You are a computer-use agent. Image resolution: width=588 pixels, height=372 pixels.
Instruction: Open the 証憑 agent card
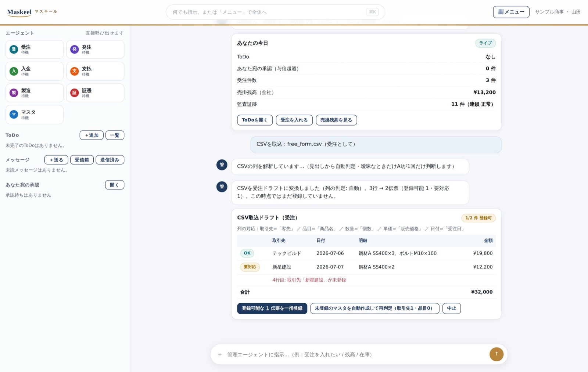pos(95,93)
